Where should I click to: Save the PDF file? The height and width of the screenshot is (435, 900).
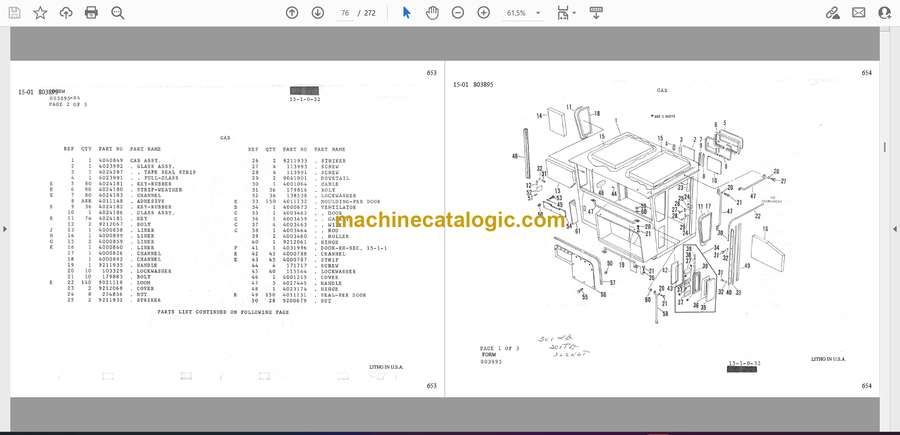pos(14,13)
